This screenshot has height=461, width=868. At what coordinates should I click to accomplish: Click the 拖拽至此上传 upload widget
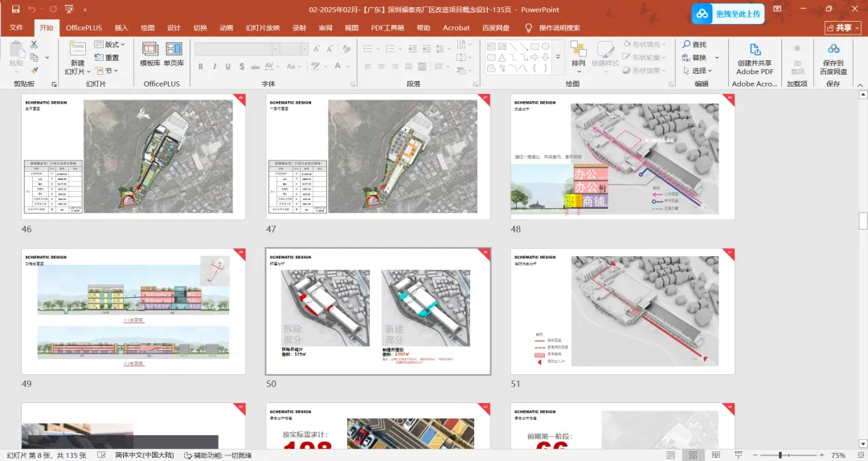tap(728, 14)
